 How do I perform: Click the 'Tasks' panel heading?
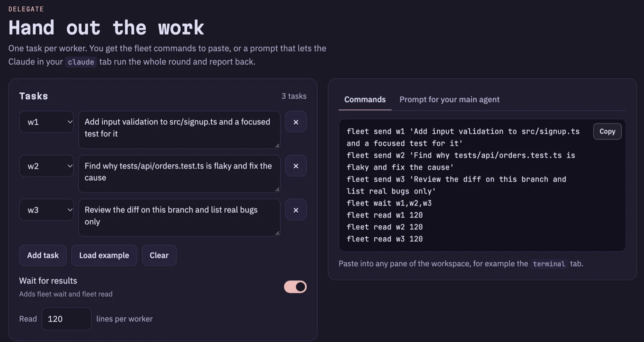(x=33, y=96)
